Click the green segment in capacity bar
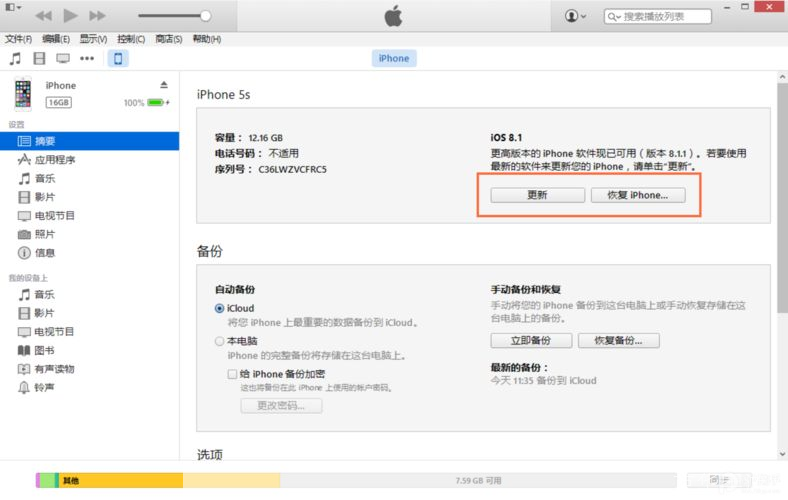Image resolution: width=788 pixels, height=500 pixels. (x=47, y=480)
